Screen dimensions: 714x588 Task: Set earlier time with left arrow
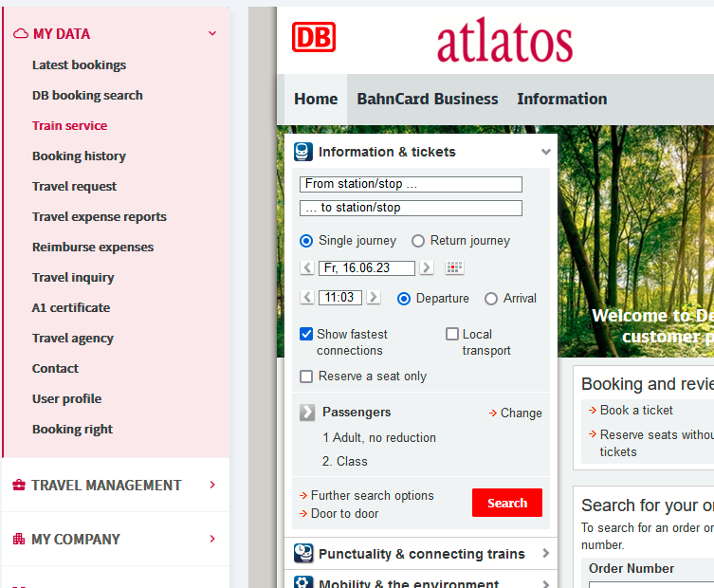pyautogui.click(x=307, y=298)
